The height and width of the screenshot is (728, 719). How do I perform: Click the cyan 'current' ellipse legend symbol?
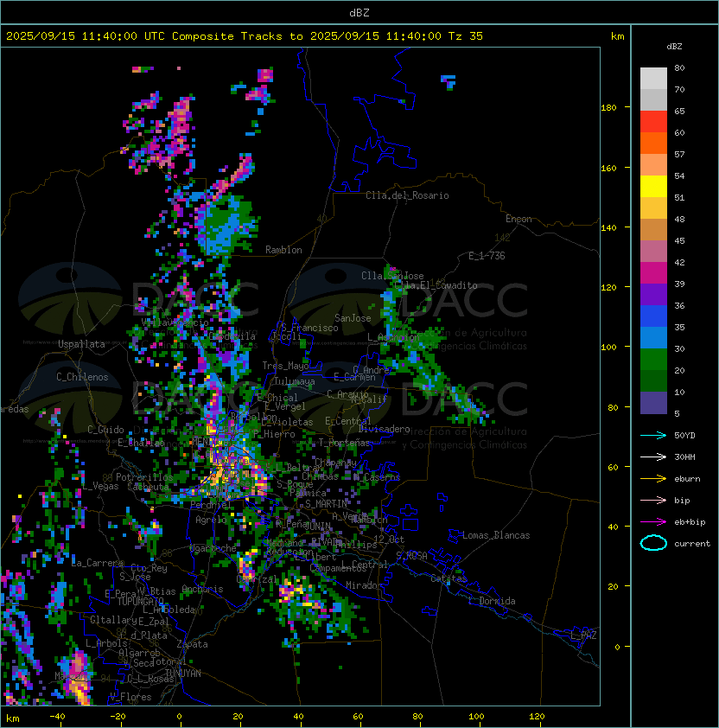pyautogui.click(x=653, y=543)
